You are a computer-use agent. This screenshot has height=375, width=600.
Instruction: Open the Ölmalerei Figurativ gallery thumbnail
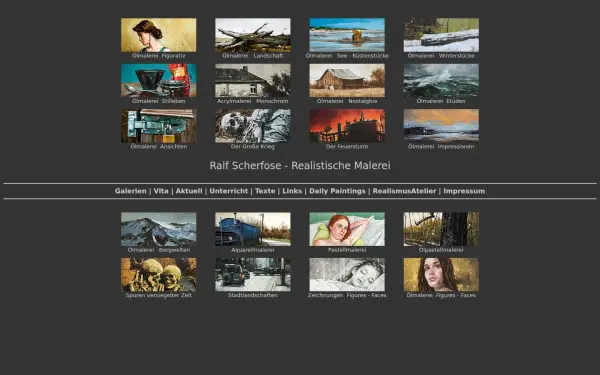158,35
